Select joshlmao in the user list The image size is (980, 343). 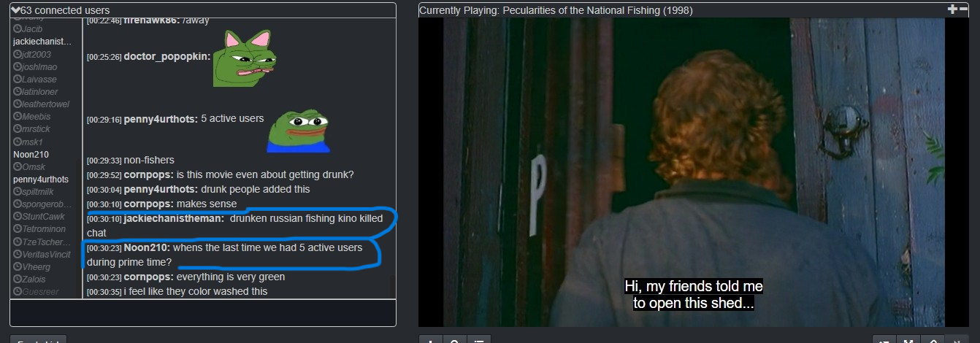click(39, 67)
